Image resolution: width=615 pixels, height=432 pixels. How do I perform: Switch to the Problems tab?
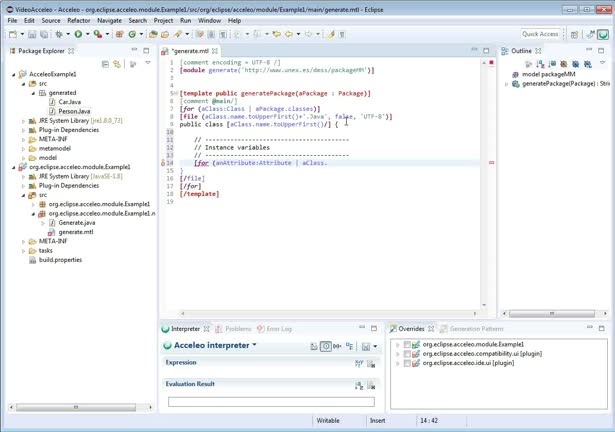(x=233, y=329)
